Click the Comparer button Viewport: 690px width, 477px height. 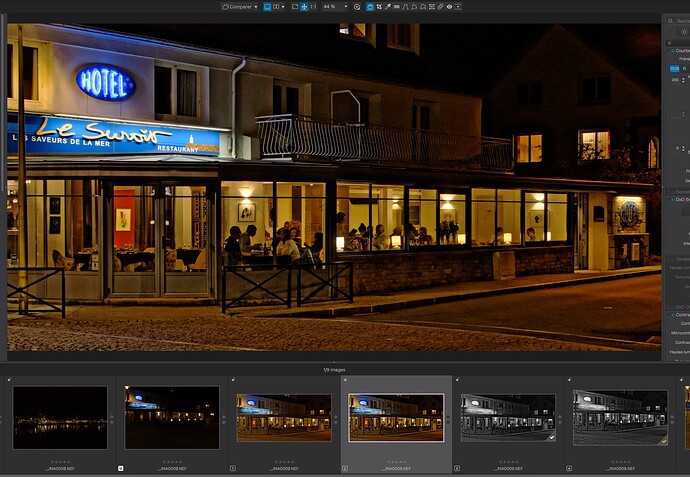pos(236,6)
